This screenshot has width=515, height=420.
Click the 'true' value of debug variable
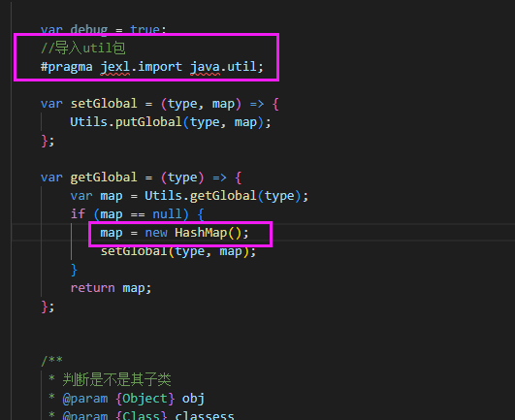coord(145,29)
